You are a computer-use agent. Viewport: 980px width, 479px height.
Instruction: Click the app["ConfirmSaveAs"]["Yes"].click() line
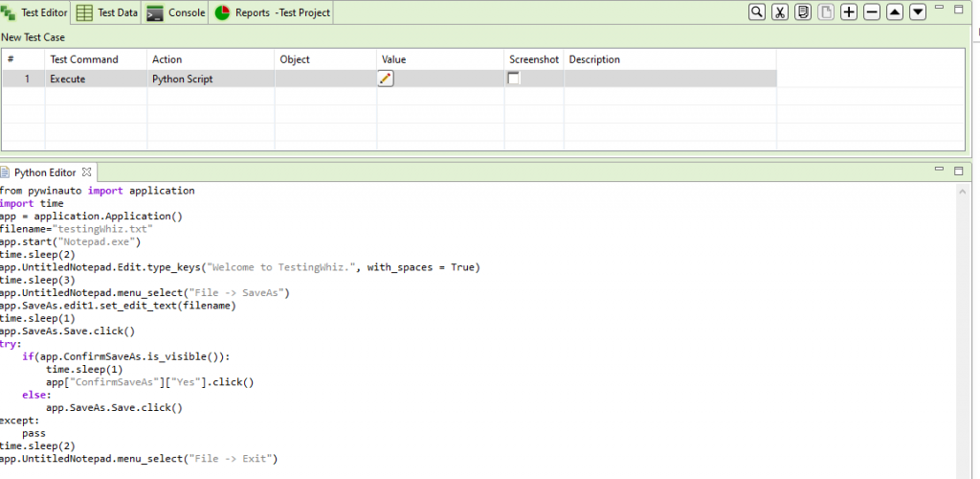coord(150,382)
